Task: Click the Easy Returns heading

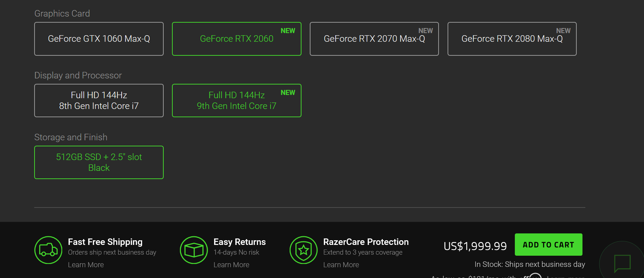Action: [x=240, y=242]
